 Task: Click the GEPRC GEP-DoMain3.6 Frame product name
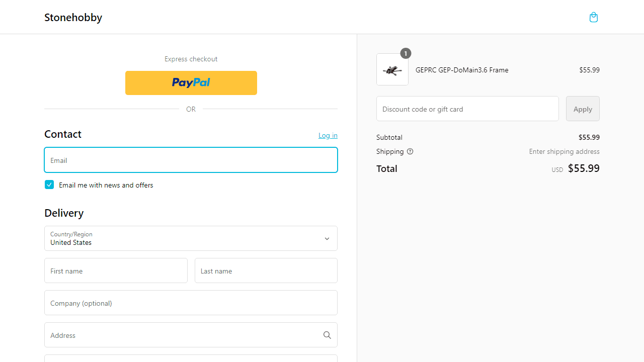coord(462,70)
